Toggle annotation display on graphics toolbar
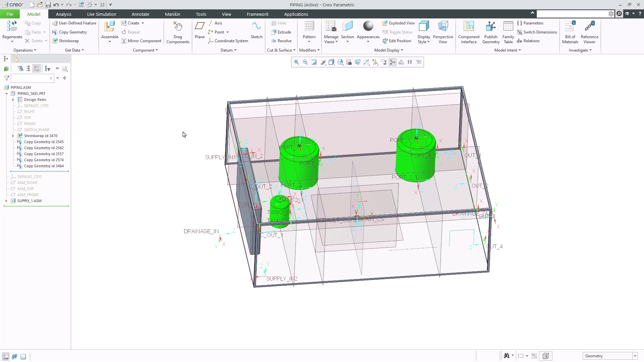This screenshot has width=644, height=362. click(383, 62)
